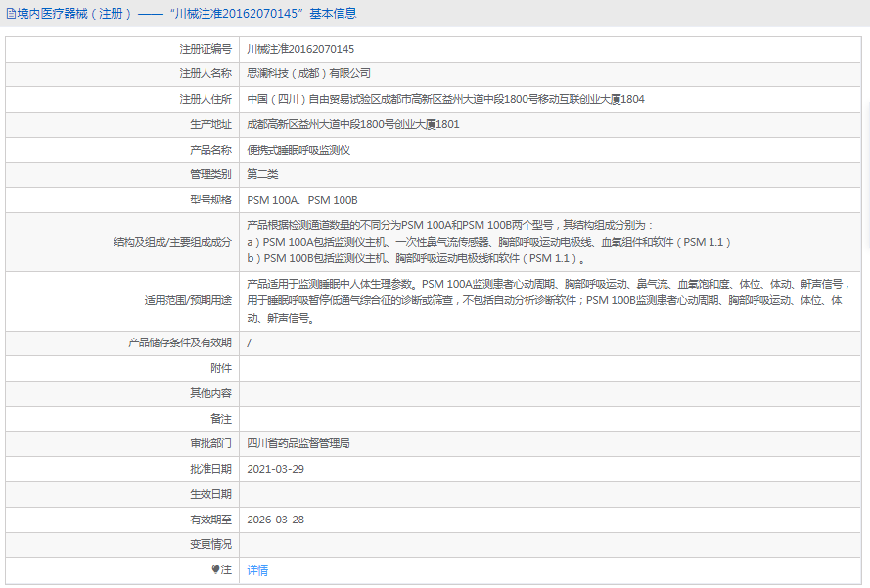Select registration number 川械注准20162070145 value

(300, 49)
